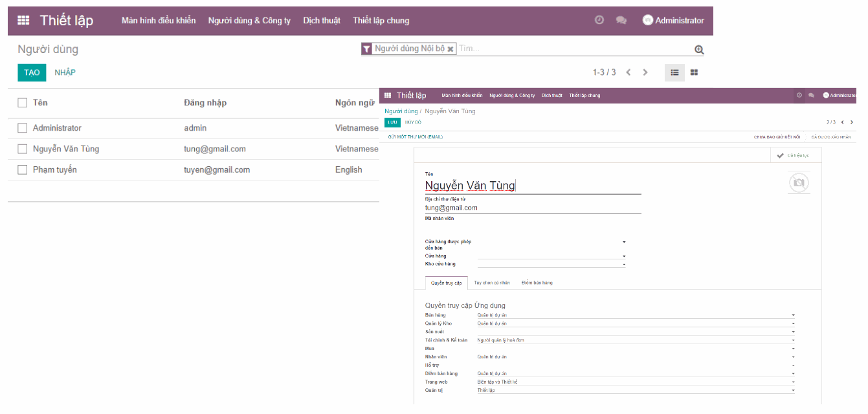Open the messaging chat bubble icon

coord(621,20)
